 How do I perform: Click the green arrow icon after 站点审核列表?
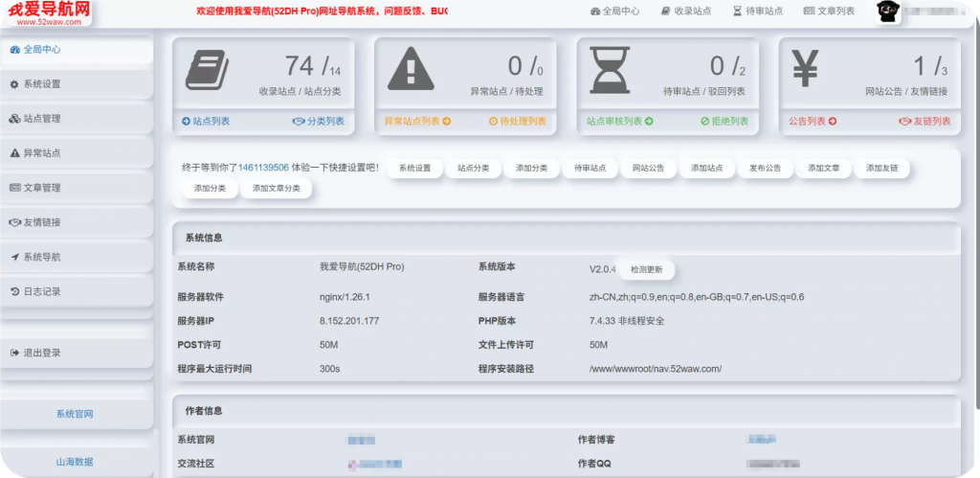tap(649, 122)
